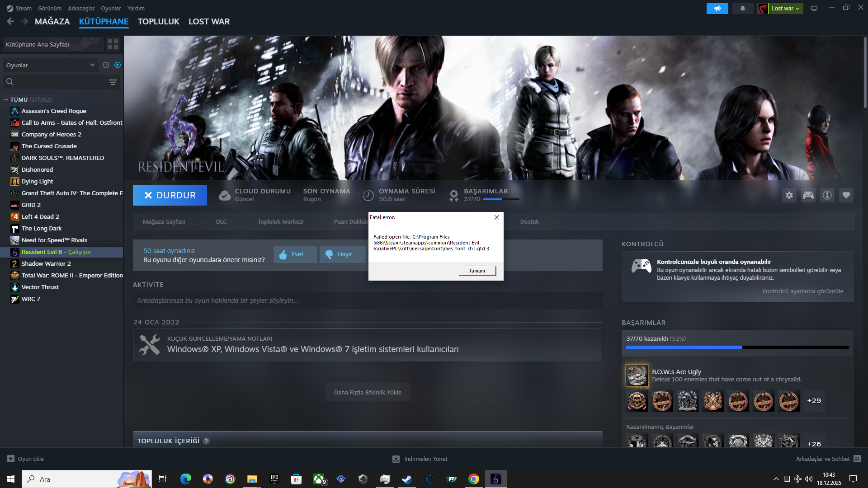Expand the Oyunlar dropdown
The height and width of the screenshot is (488, 868).
[50, 65]
